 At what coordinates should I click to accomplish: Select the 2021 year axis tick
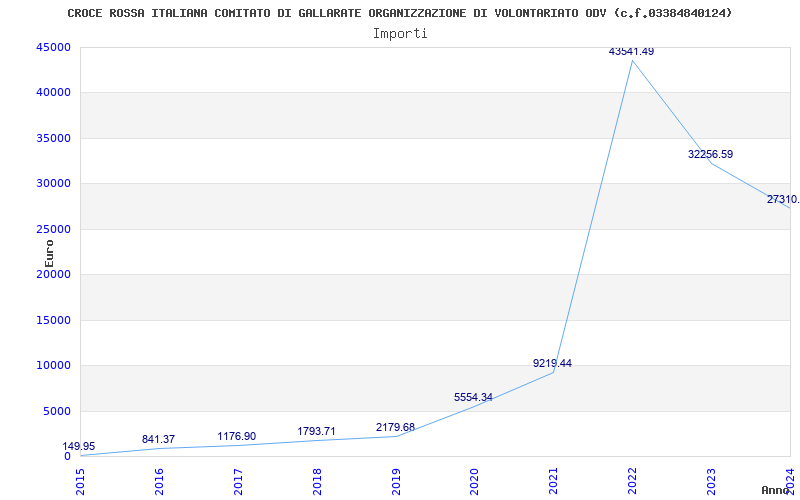point(554,482)
